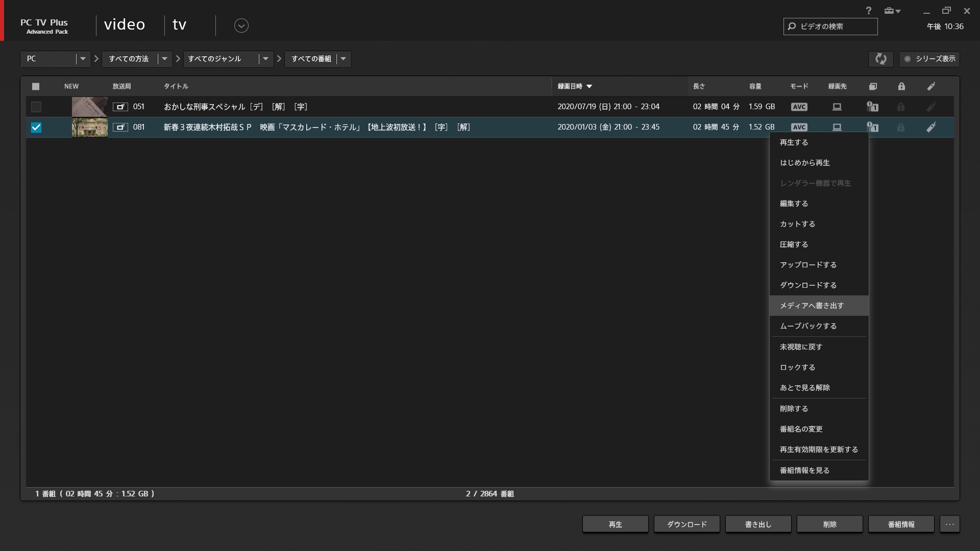The height and width of the screenshot is (551, 980).
Task: Expand the PC source dropdown
Action: pos(83,59)
